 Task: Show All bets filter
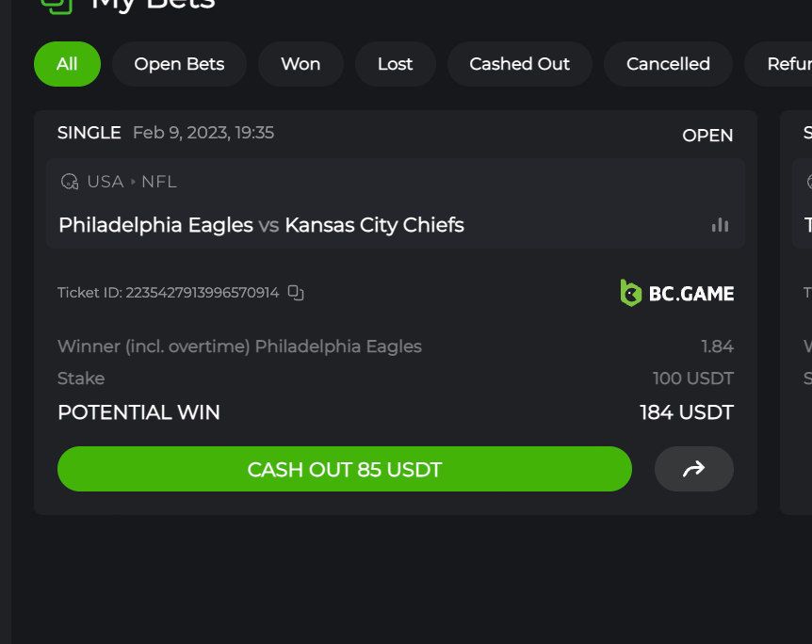click(x=67, y=64)
